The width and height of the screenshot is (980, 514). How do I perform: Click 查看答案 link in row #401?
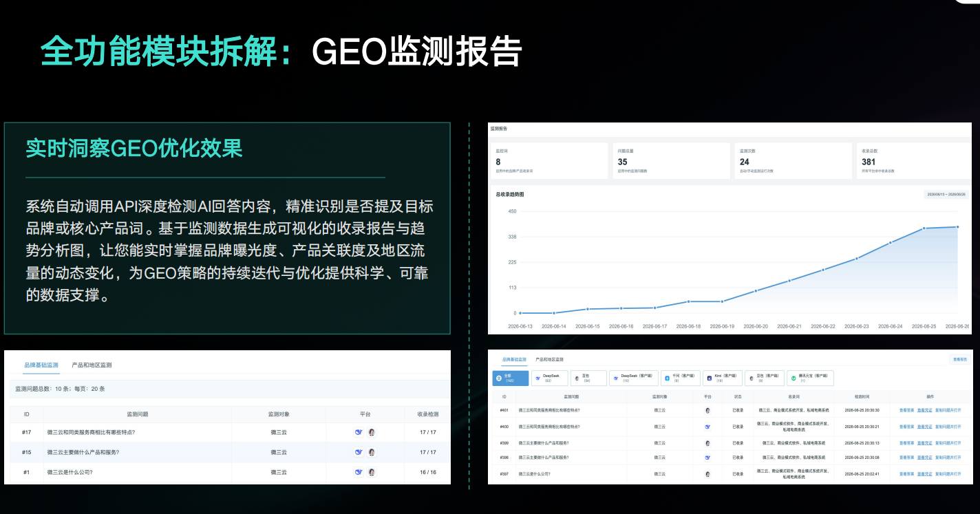(x=906, y=410)
